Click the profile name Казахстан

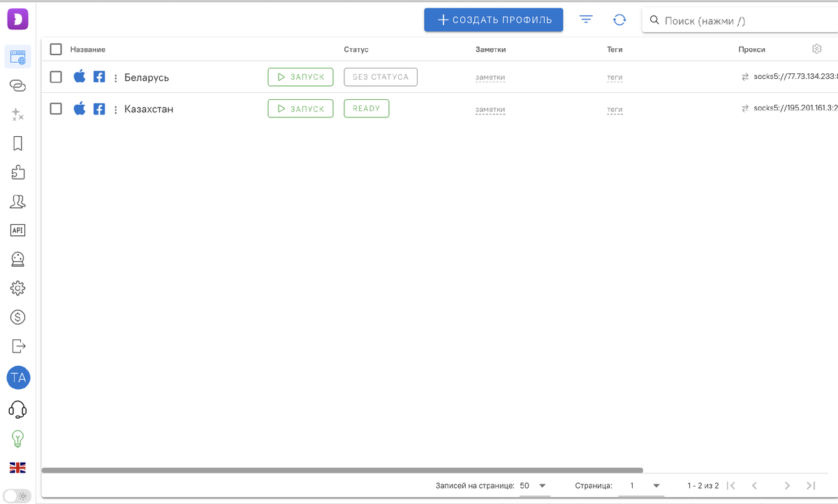pos(149,109)
